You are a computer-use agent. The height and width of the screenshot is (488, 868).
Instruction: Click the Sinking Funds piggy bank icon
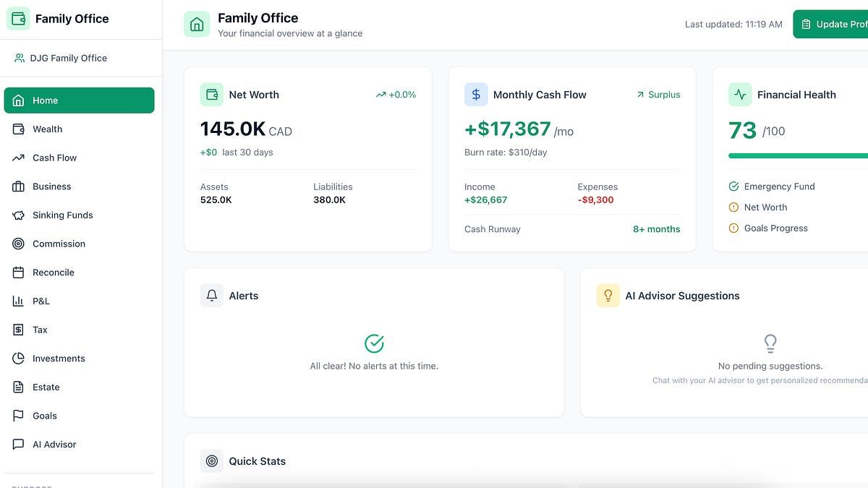19,215
